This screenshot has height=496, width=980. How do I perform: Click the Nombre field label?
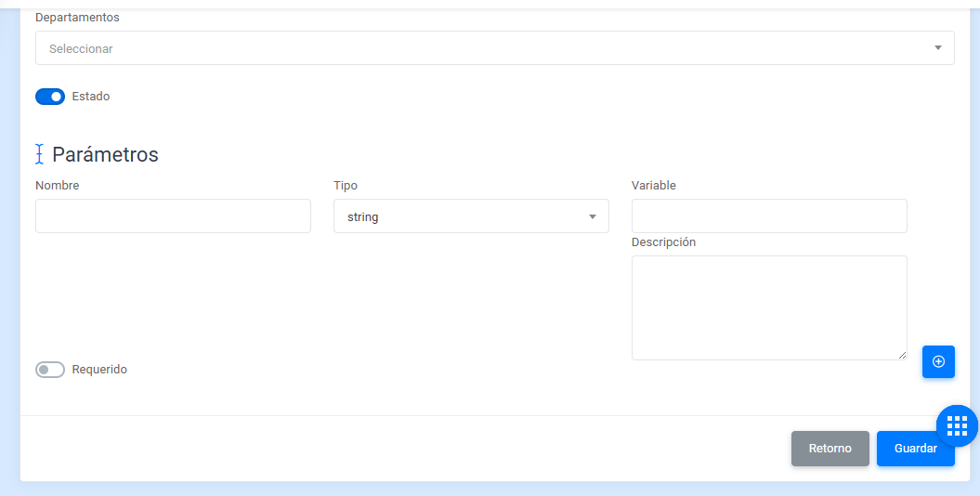click(x=58, y=186)
